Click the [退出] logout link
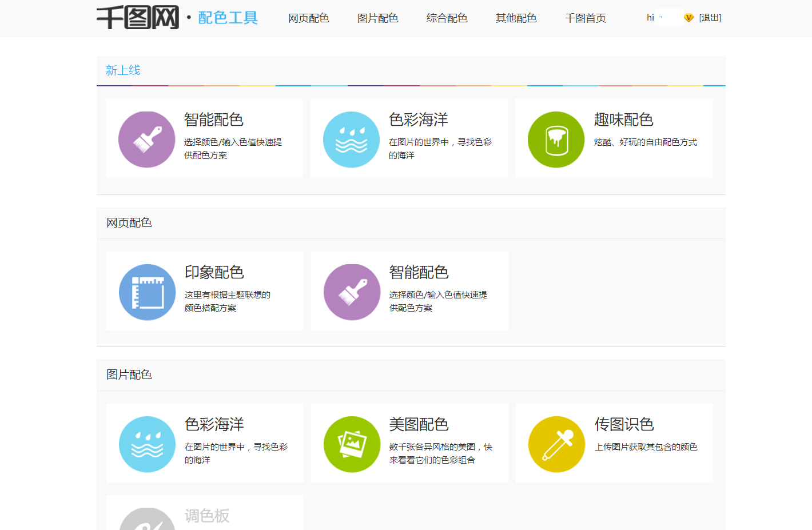 [710, 18]
